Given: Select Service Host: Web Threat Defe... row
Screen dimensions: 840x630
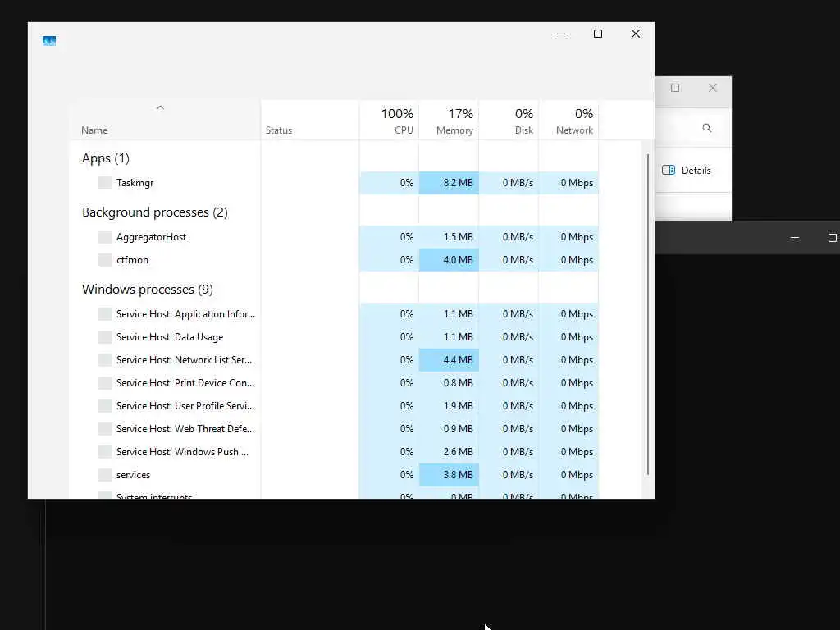Looking at the screenshot, I should 335,429.
